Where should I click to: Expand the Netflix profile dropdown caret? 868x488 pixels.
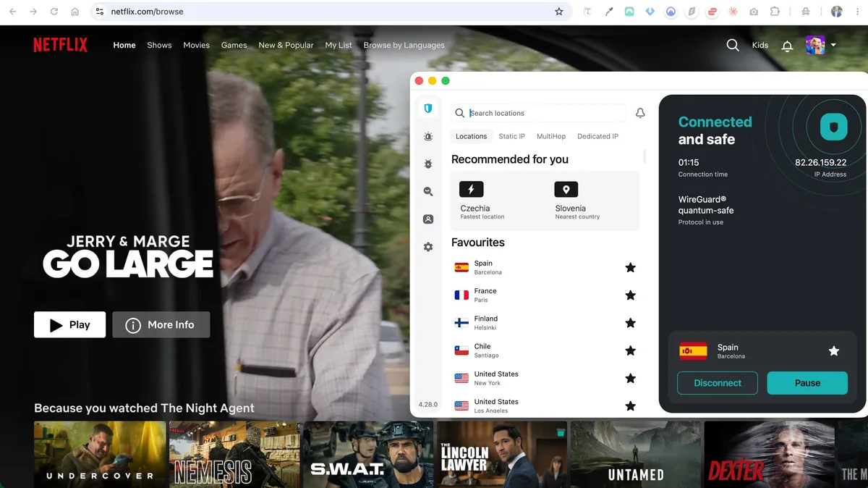(x=833, y=45)
